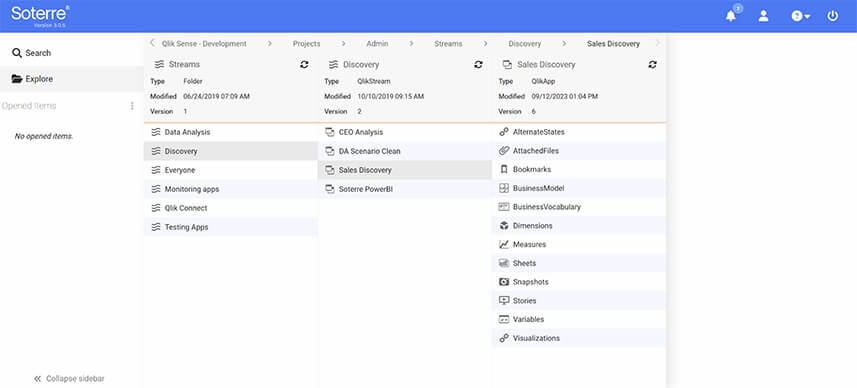Go to Streams breadcrumb
This screenshot has height=388, width=857.
(448, 44)
